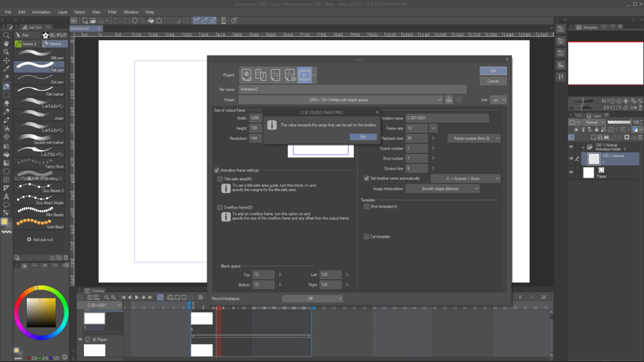Flip horizontal icon in the Navigator
Screen dimensions: 644x362
point(633,107)
